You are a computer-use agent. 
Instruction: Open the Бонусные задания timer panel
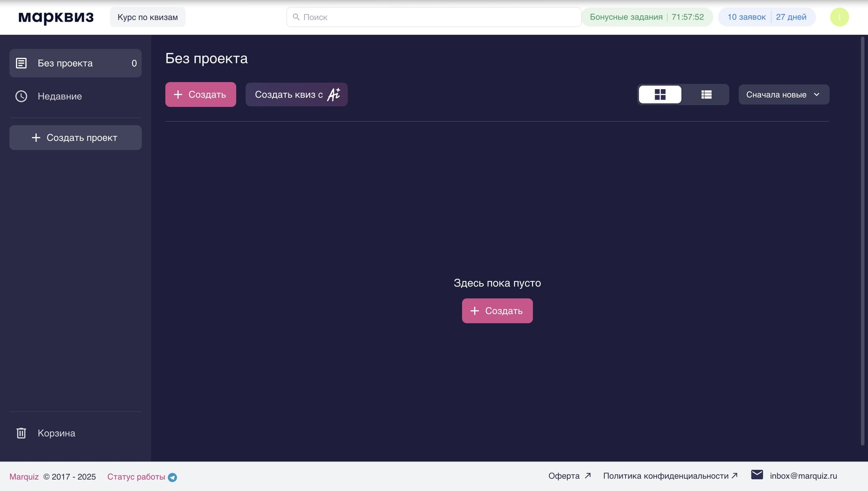coord(646,17)
